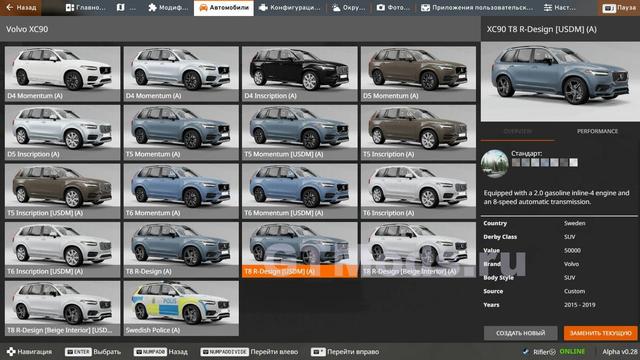Click the СОЗДАТЬ НОВЫЙ button

coord(520,333)
